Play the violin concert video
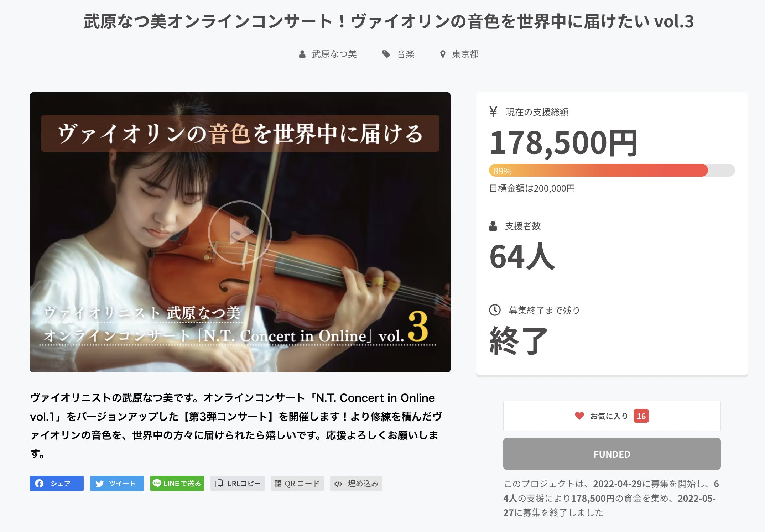The height and width of the screenshot is (532, 765). point(240,233)
